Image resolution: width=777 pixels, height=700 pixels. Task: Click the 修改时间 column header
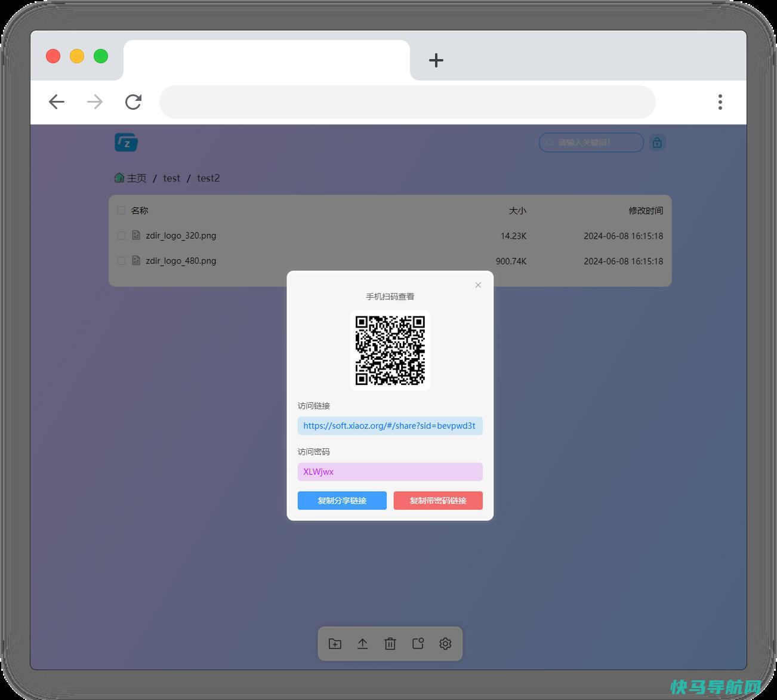click(x=646, y=211)
